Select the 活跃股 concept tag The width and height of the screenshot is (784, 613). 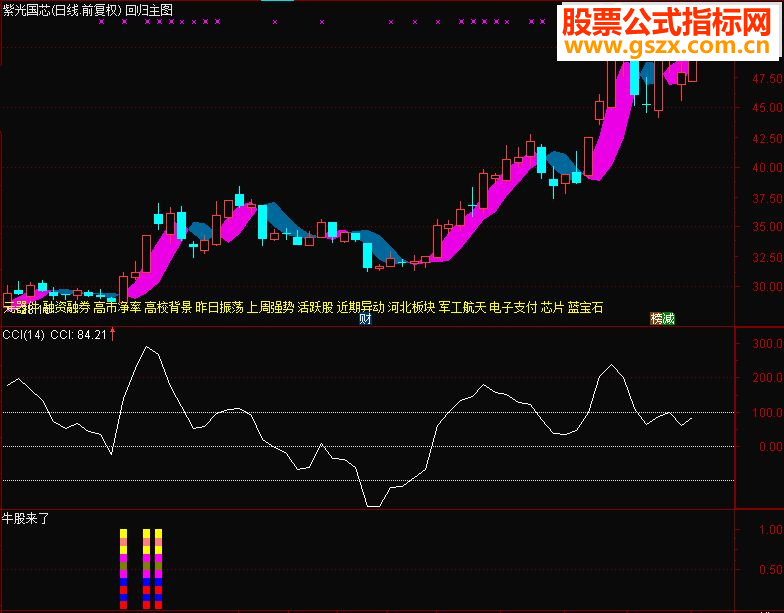tap(316, 307)
